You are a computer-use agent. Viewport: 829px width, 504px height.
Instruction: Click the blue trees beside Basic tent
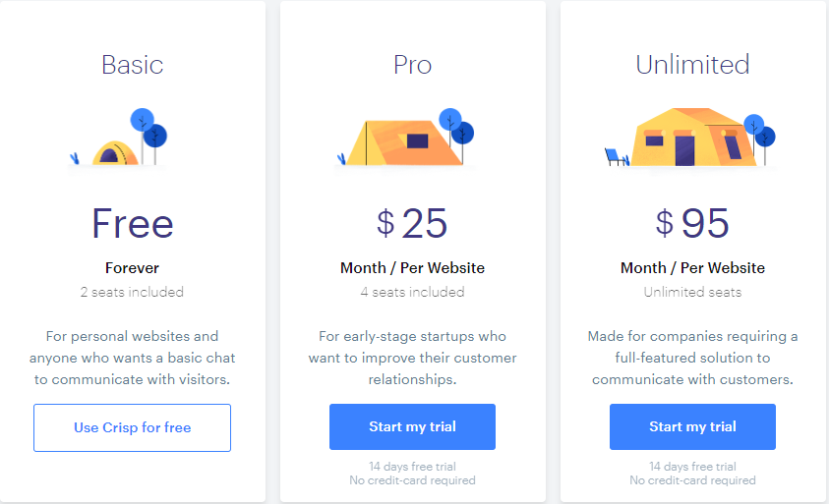tap(148, 136)
